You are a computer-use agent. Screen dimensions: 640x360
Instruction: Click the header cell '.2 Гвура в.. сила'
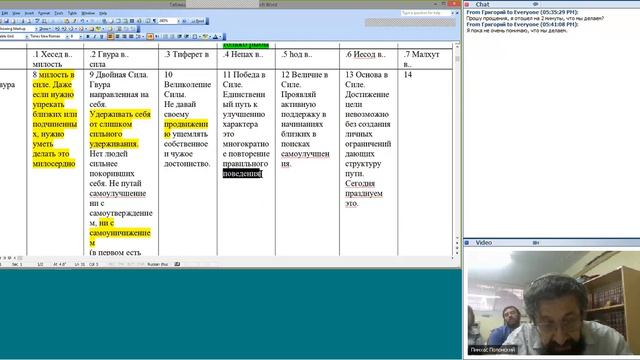(121, 59)
